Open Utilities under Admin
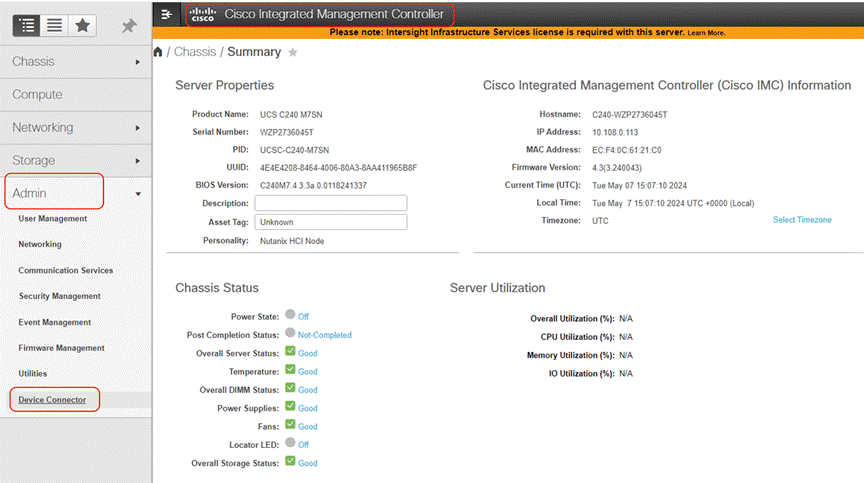This screenshot has width=864, height=483. [33, 373]
